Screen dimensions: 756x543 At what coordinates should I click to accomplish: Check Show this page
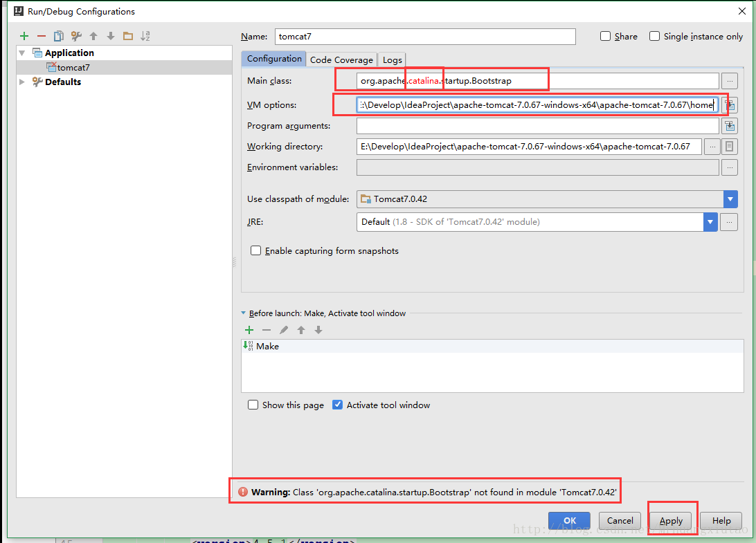click(x=253, y=405)
